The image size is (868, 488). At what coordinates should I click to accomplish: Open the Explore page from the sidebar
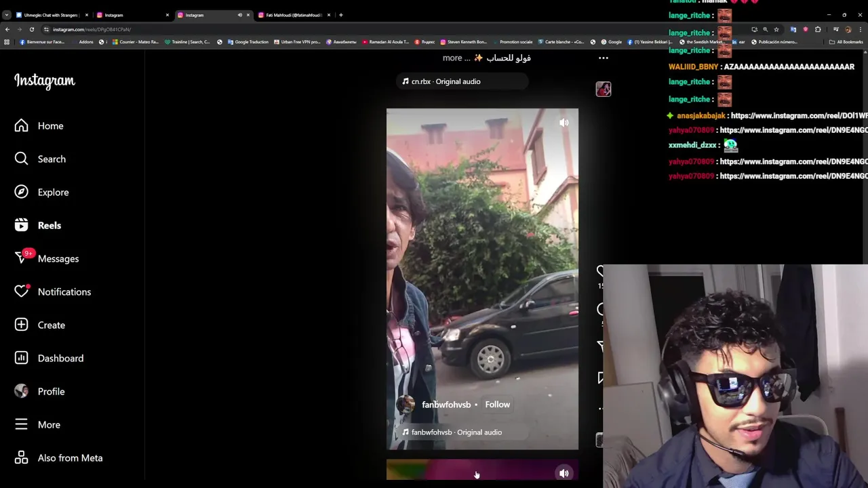click(41, 192)
